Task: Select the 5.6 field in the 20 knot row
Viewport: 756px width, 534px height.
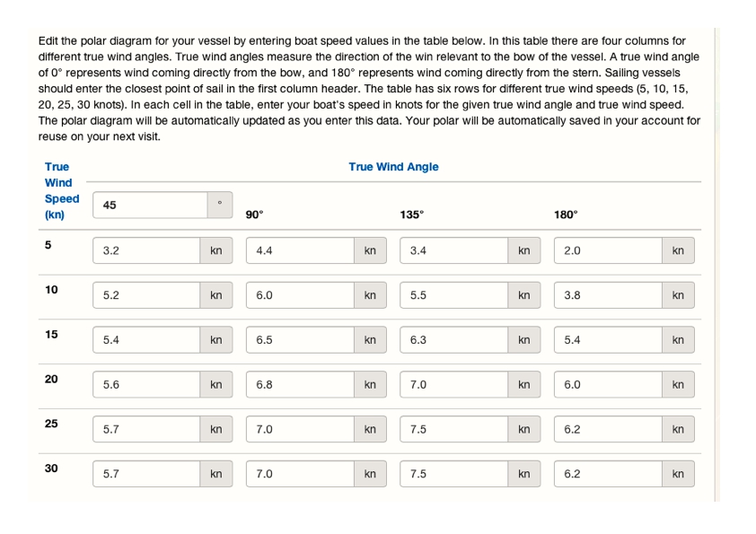Action: click(146, 384)
